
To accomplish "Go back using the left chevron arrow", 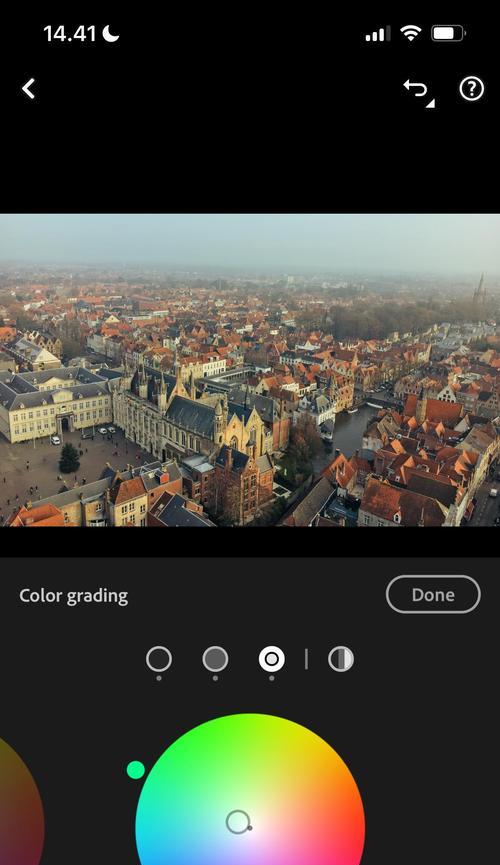I will coord(29,88).
